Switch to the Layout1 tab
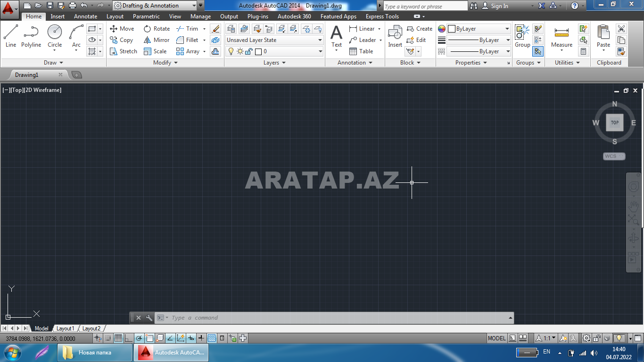Viewport: 644px width, 362px height. (65, 329)
